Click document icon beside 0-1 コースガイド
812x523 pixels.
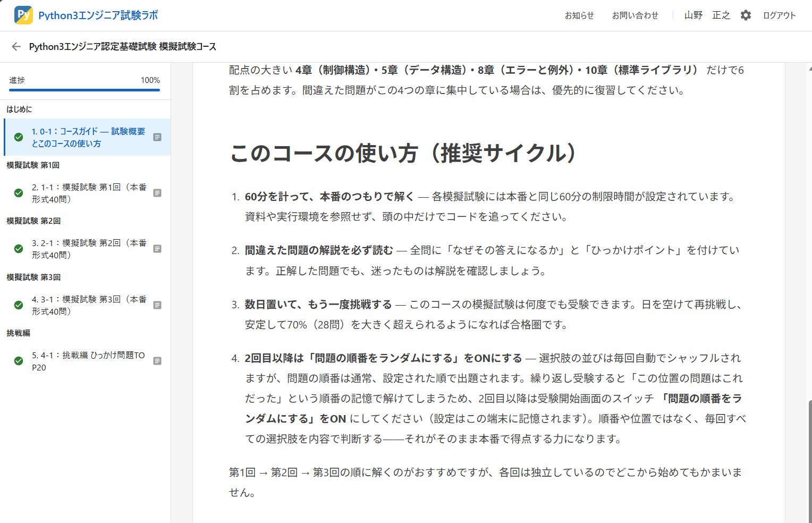pos(157,137)
